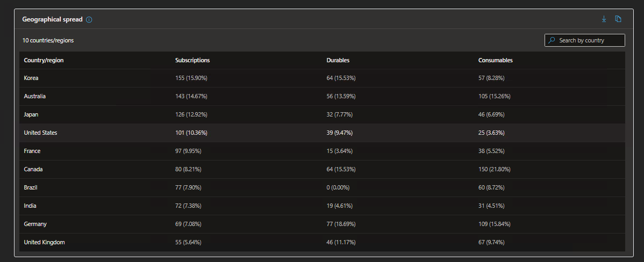Sort by Country/region column header
The width and height of the screenshot is (644, 262).
[44, 60]
